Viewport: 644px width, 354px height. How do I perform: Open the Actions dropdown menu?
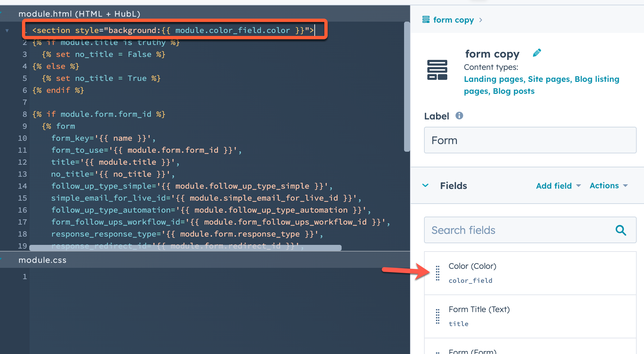tap(608, 186)
